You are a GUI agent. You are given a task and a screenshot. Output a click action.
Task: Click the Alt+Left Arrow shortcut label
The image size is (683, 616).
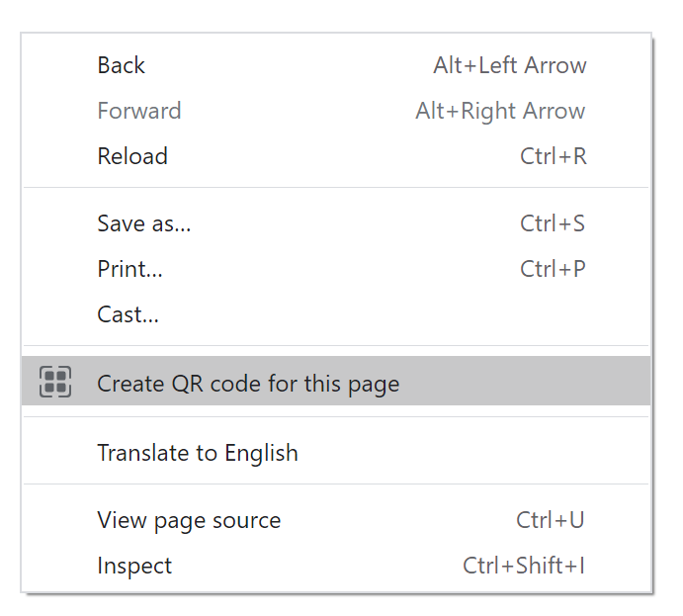pyautogui.click(x=509, y=66)
